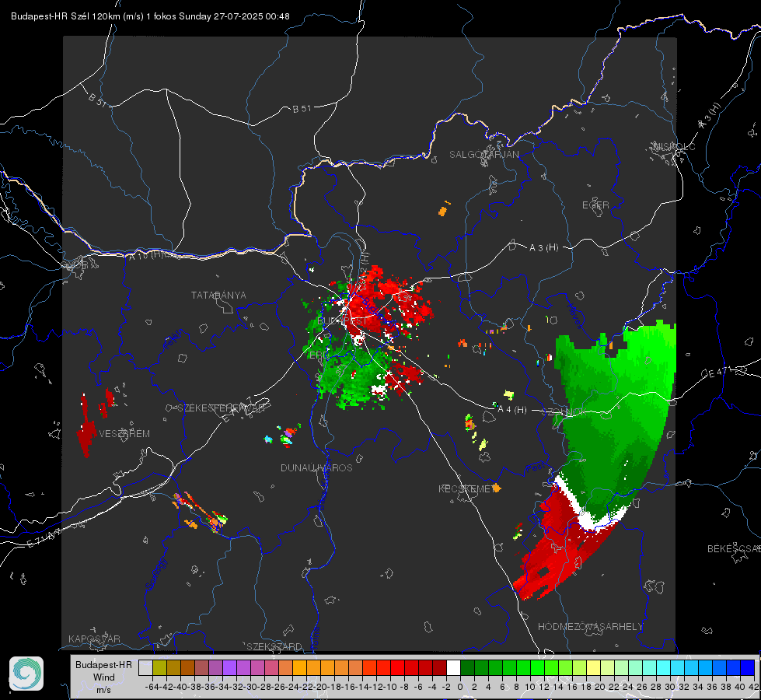Screen dimensions: 761x700
Task: Click the '-64' value under the legend
Action: coord(152,687)
